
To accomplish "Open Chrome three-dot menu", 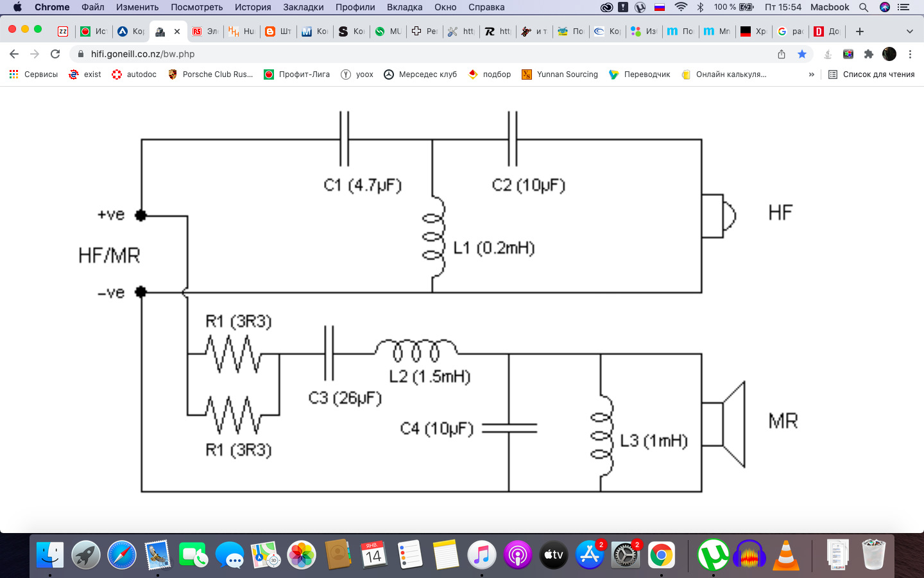I will [x=910, y=54].
